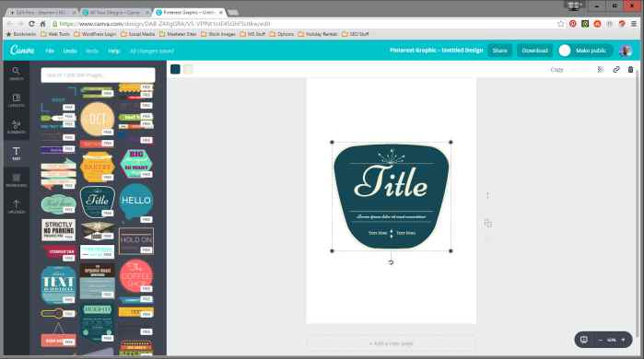This screenshot has height=359, width=644.
Task: Open the Help menu
Action: 113,51
